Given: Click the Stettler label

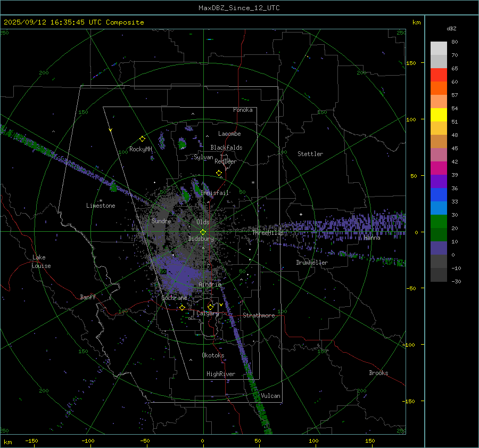Looking at the screenshot, I should (x=310, y=154).
